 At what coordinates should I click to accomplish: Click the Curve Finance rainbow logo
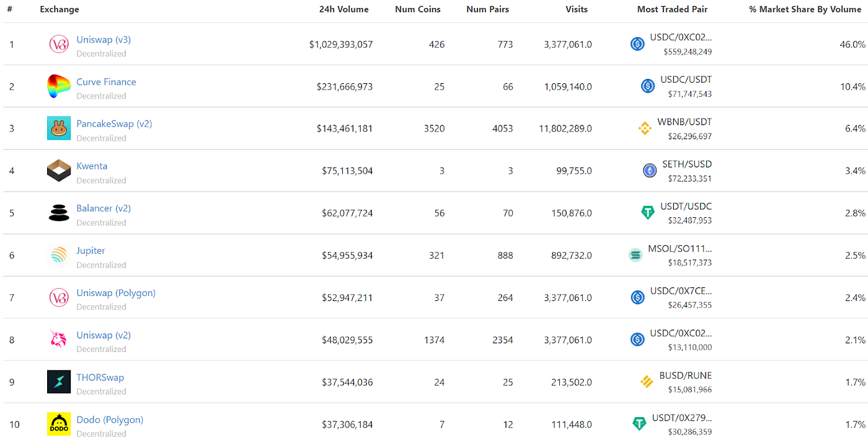click(x=59, y=86)
